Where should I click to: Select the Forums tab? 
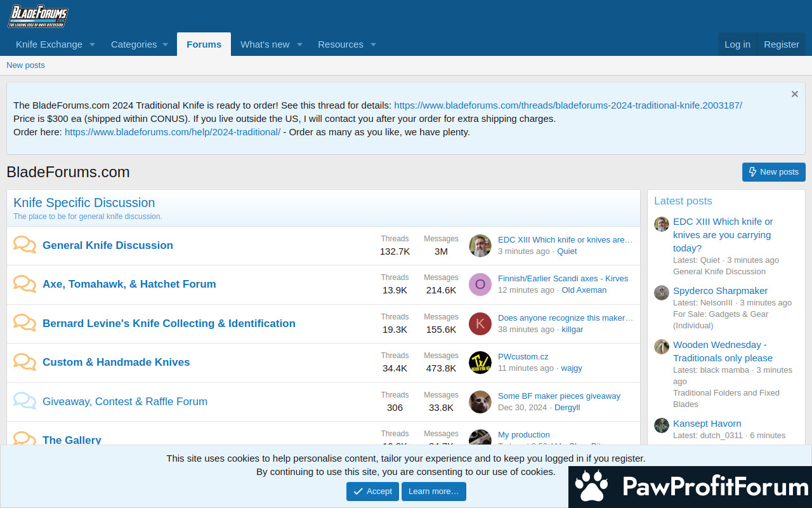tap(204, 44)
